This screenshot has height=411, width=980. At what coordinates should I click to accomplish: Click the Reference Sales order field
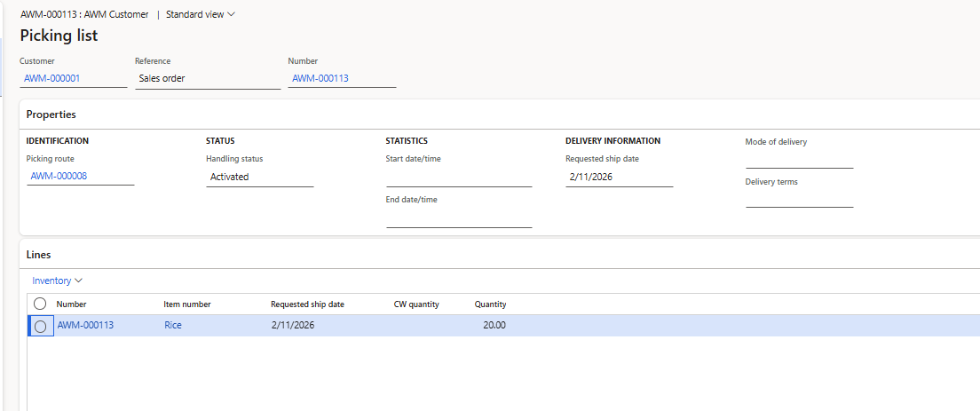click(207, 78)
